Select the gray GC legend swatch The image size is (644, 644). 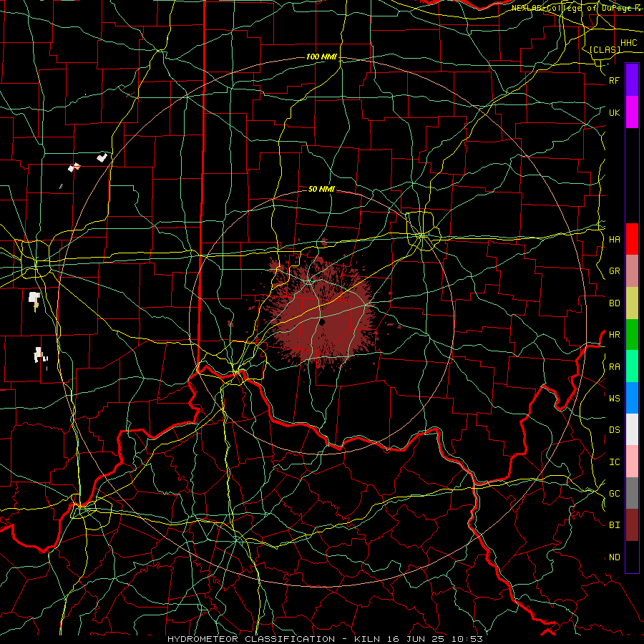(x=632, y=493)
